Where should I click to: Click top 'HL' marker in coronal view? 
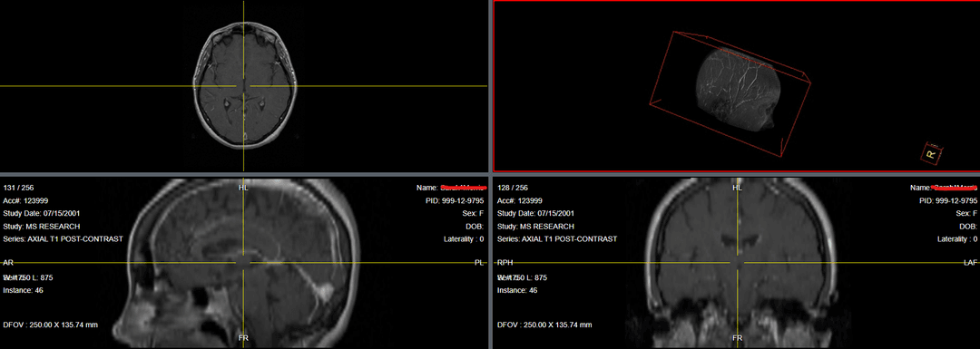pyautogui.click(x=738, y=188)
